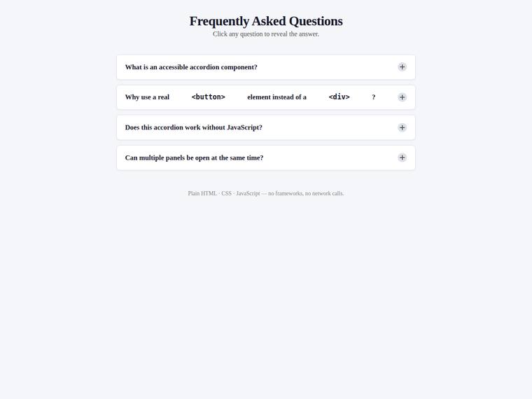Click empty space inside the first accordion header
Viewport: 532px width, 399px height.
[x=325, y=67]
